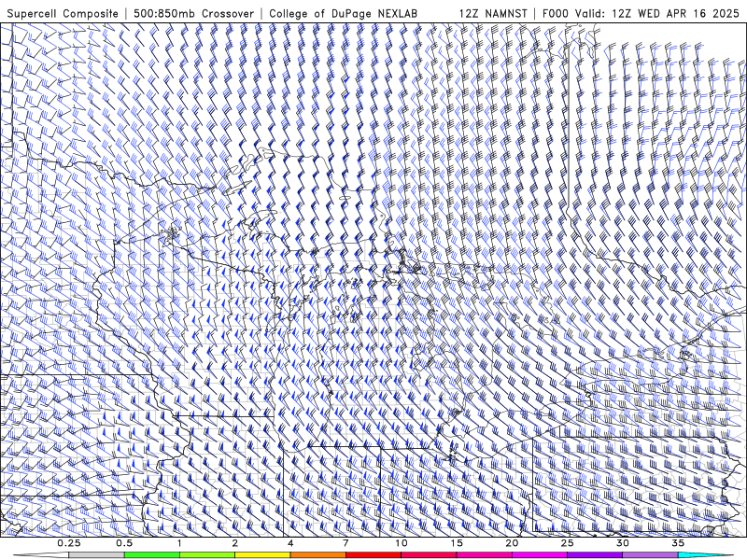
Task: Click the 'Supercell Composite' title text
Action: [x=63, y=14]
